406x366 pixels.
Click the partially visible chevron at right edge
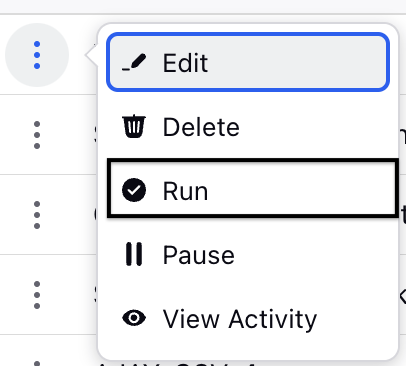pos(402,295)
